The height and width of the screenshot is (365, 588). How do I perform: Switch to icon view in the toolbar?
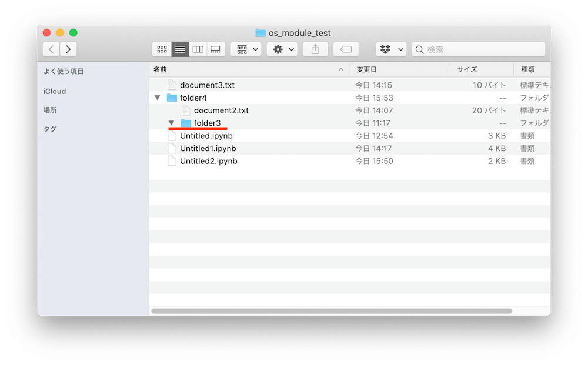click(x=162, y=49)
